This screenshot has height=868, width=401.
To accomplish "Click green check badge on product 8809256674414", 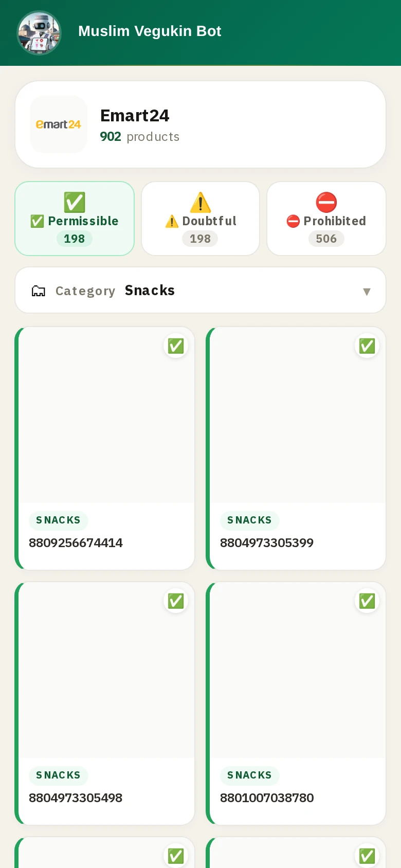I will pos(176,346).
